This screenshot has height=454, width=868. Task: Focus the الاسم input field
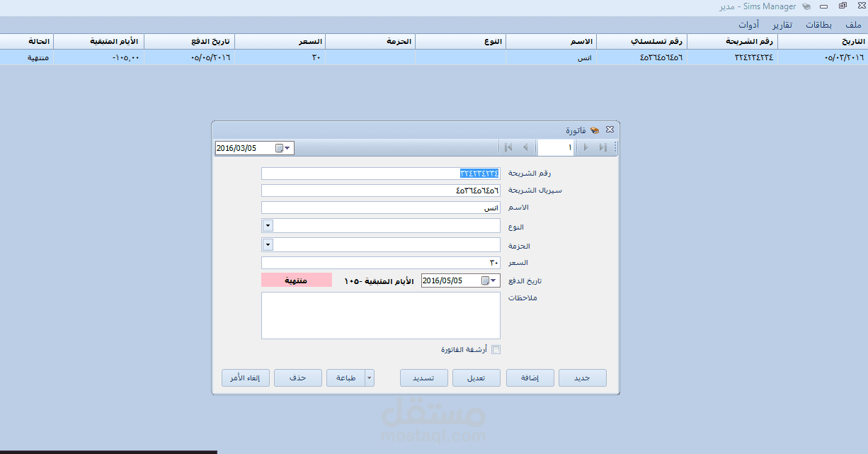click(x=381, y=208)
